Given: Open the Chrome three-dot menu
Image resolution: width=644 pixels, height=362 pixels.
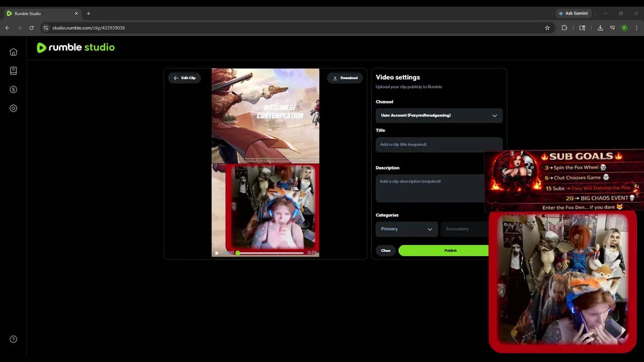Looking at the screenshot, I should pos(636,28).
